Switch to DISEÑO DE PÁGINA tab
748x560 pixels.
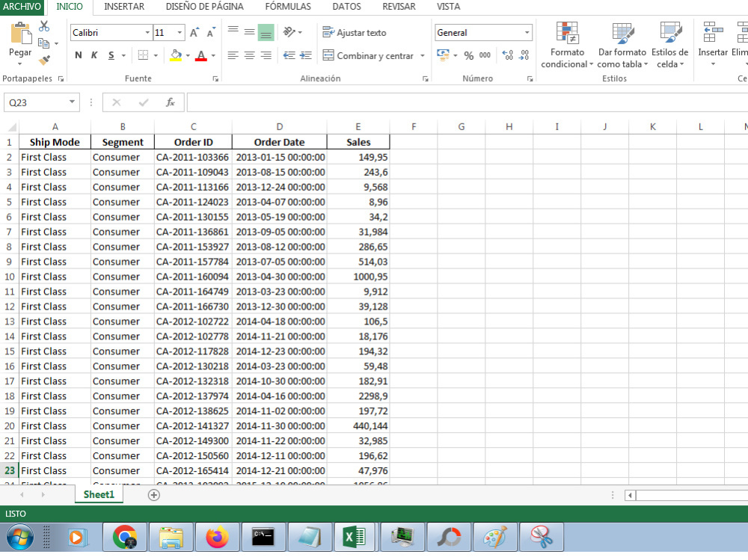click(205, 7)
